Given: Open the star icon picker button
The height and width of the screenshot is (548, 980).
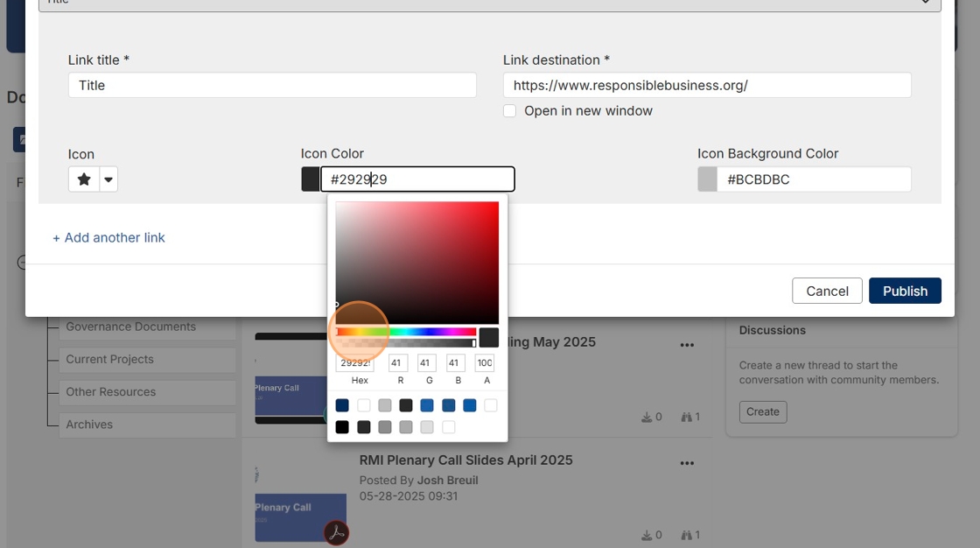Looking at the screenshot, I should tap(84, 179).
